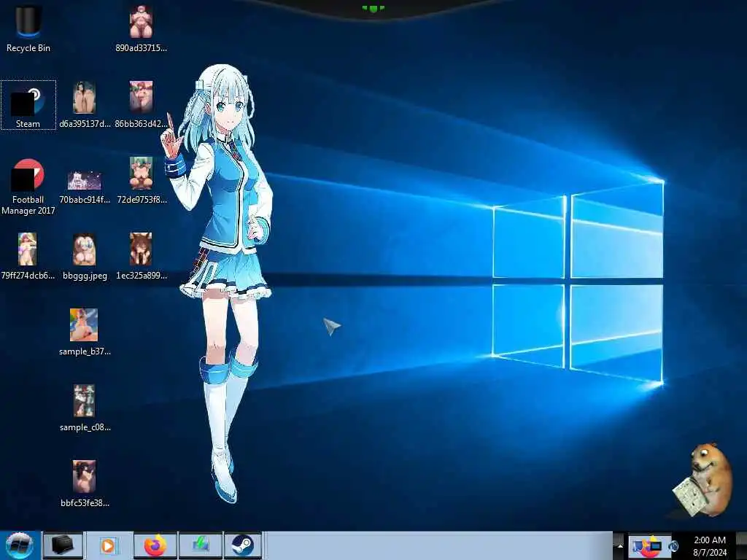Select the bbggg.jpeg file icon
The image size is (747, 560).
tap(85, 249)
